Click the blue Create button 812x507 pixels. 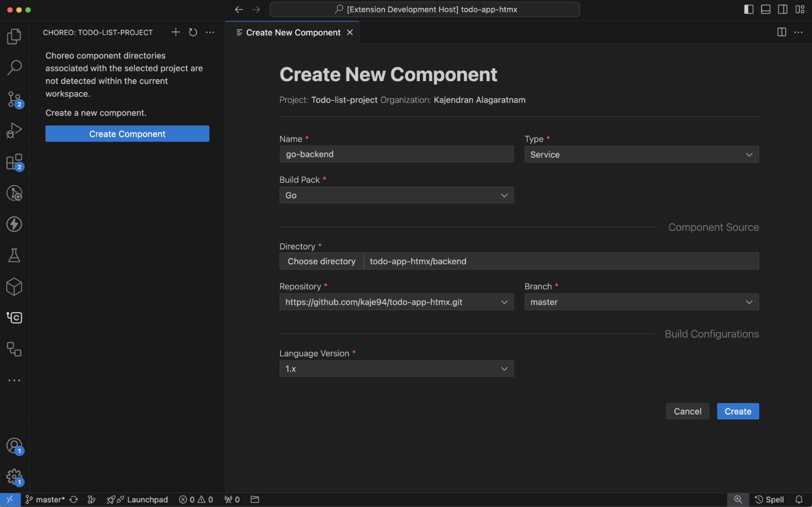pos(738,411)
